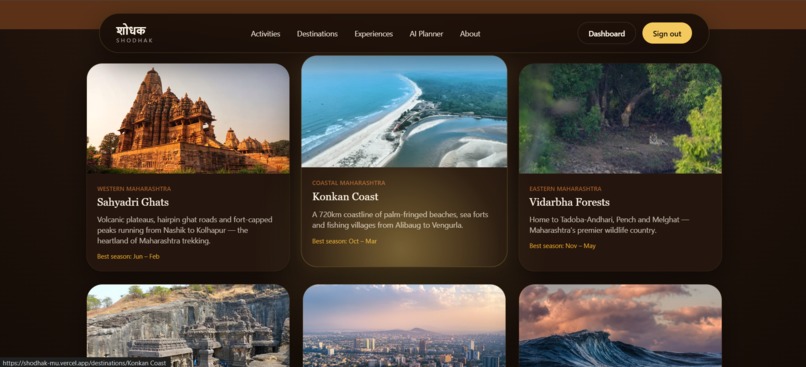Image resolution: width=806 pixels, height=367 pixels.
Task: Open the city skyline photo card
Action: 404,325
